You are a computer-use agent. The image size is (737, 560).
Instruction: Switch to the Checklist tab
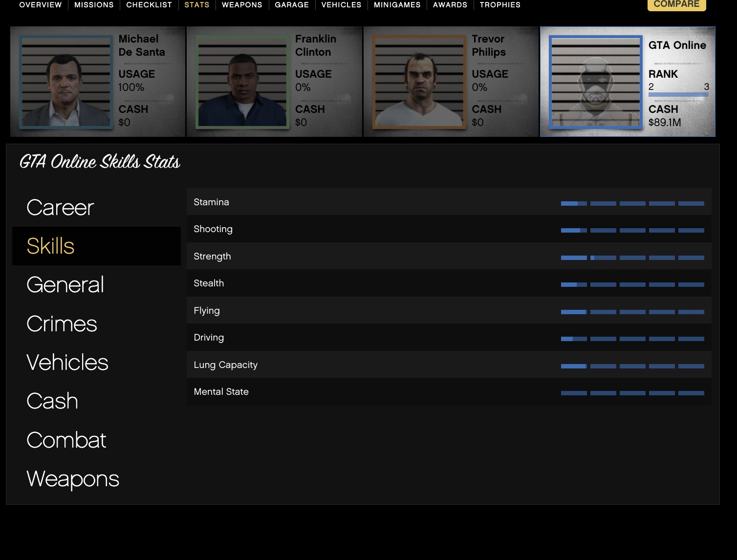(x=149, y=5)
